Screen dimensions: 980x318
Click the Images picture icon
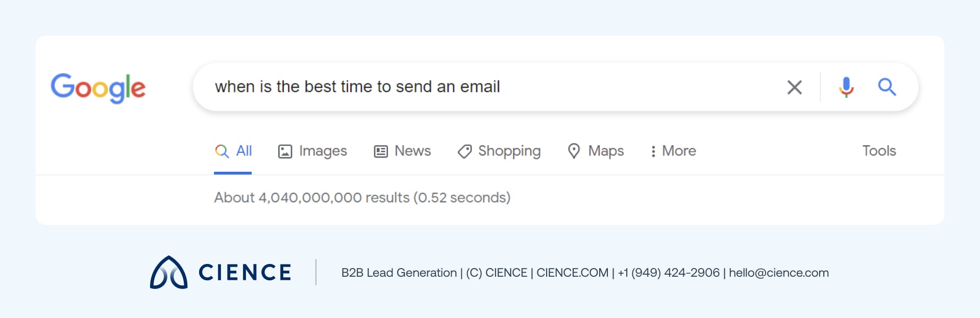(285, 151)
